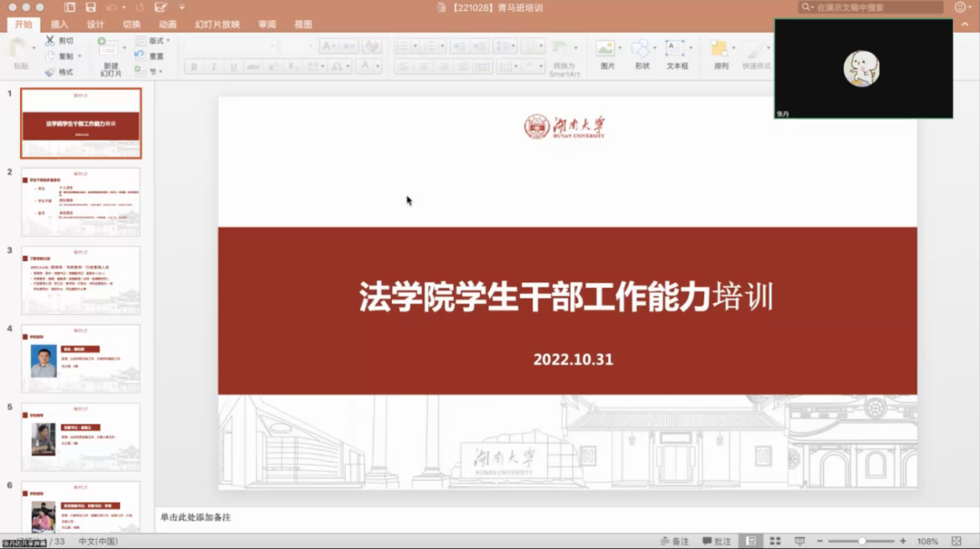Viewport: 980px width, 549px height.
Task: Toggle comments (批注) in status bar
Action: (x=716, y=541)
